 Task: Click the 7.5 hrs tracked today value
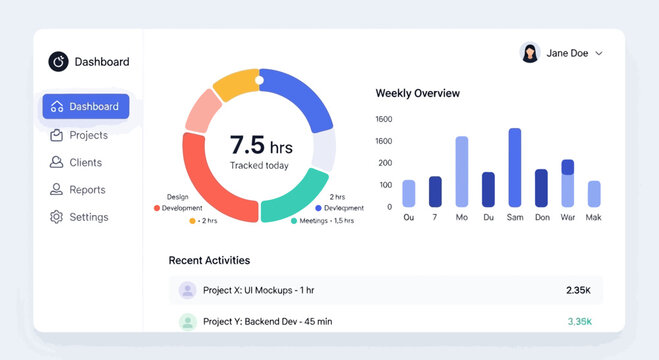pos(261,145)
